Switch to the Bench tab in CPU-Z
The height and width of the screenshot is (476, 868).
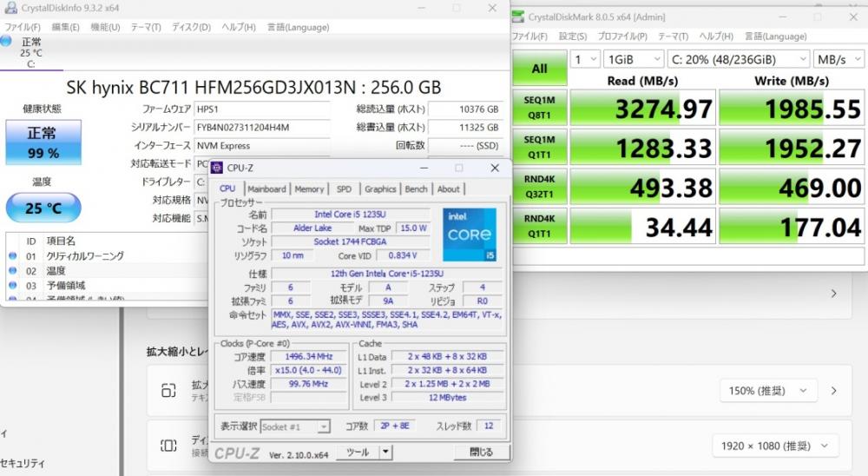tap(416, 189)
